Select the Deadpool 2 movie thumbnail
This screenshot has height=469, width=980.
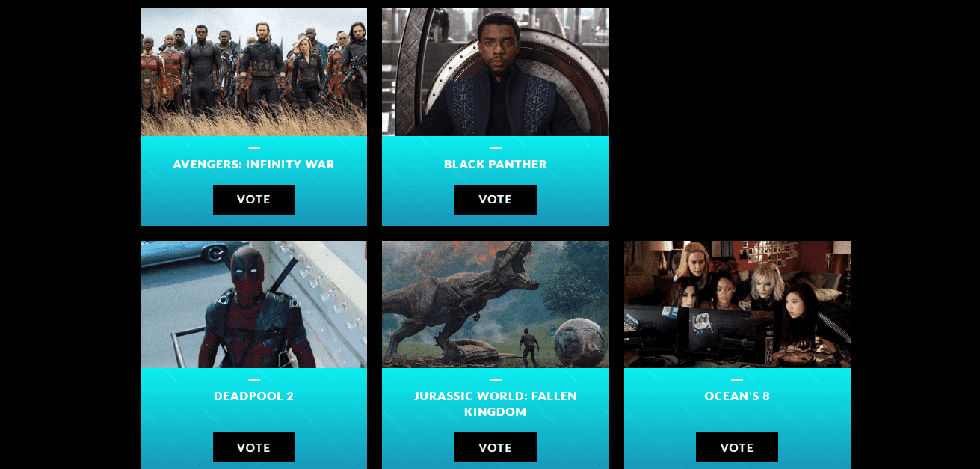[253, 304]
